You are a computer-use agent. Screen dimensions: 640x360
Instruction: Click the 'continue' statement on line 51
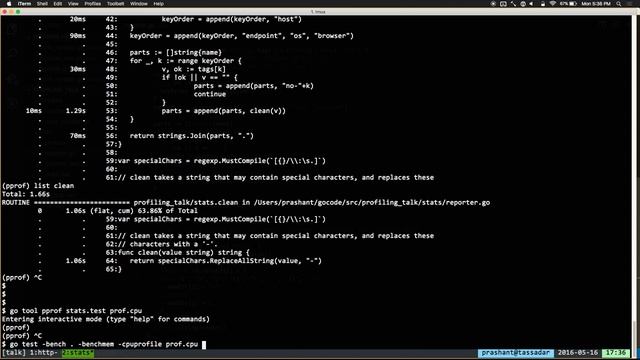[210, 94]
